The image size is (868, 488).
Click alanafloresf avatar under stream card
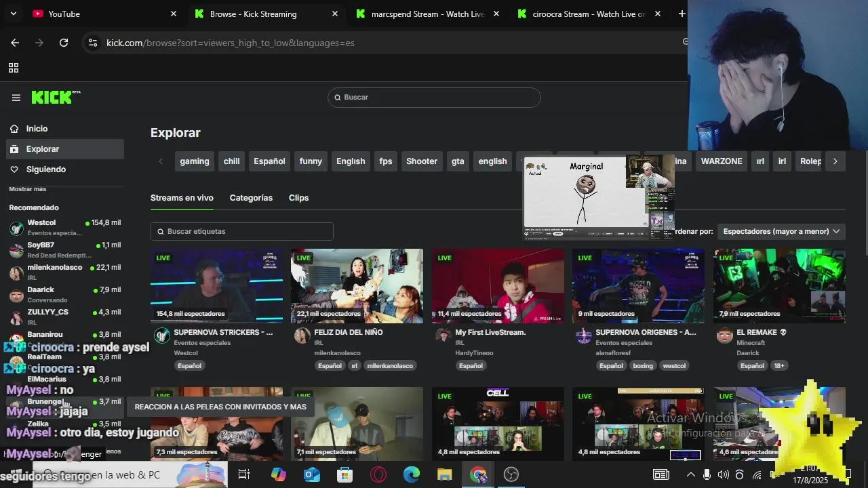[584, 336]
